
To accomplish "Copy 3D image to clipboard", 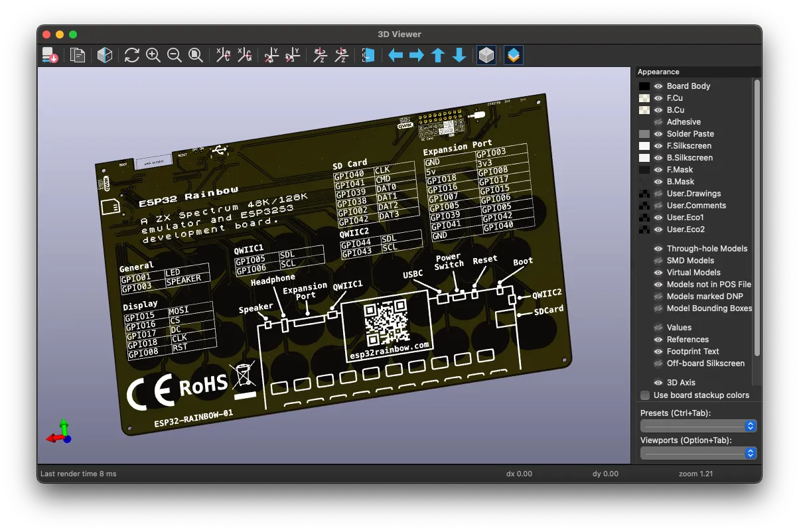I will [x=77, y=55].
